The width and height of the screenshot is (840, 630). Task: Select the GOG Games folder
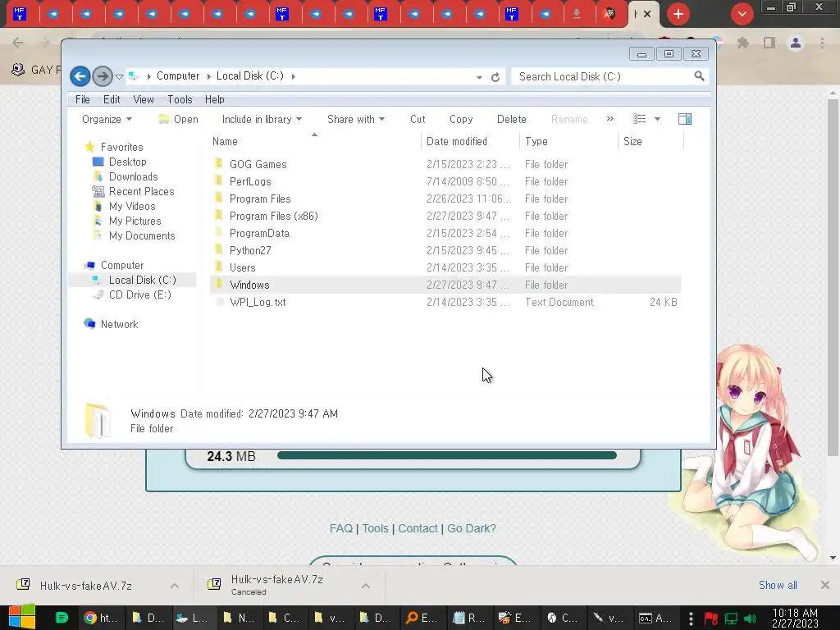[445, 164]
